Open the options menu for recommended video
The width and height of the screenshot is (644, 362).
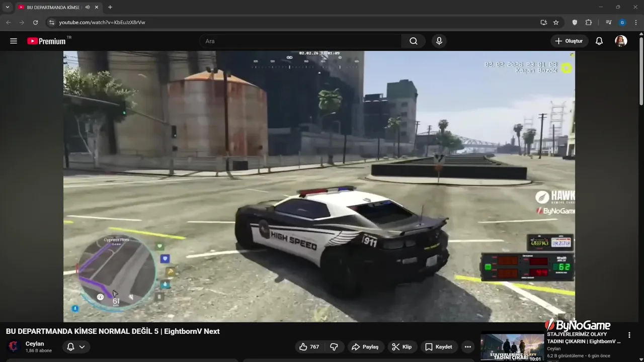pyautogui.click(x=629, y=335)
